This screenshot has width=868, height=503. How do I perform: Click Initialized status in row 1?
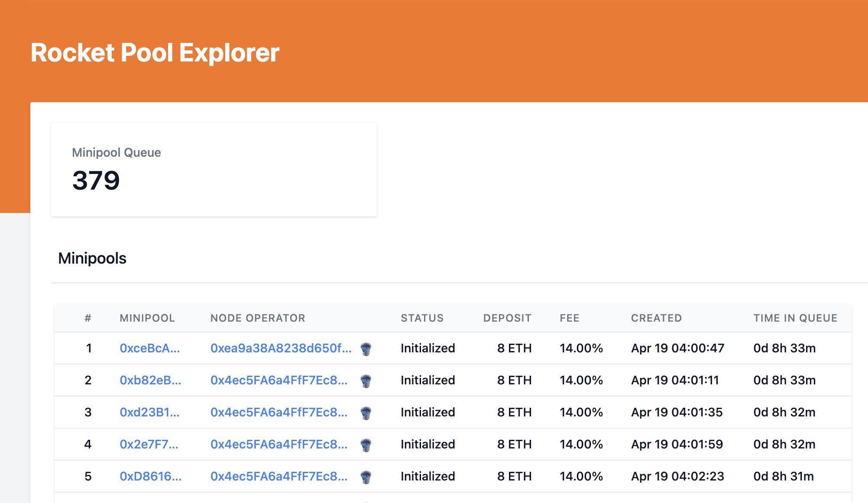428,348
